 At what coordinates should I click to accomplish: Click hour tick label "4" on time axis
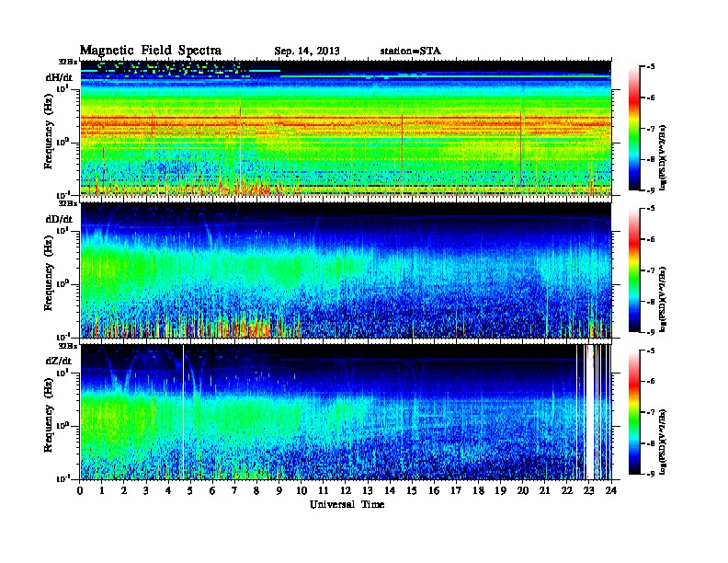click(x=168, y=490)
